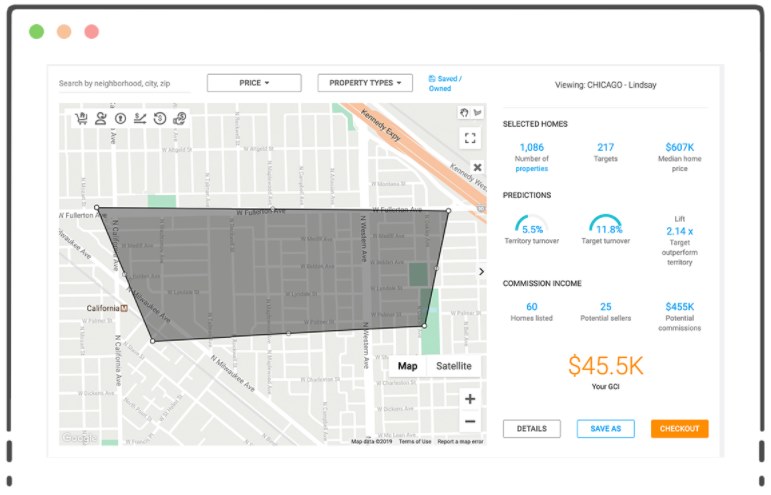Zoom out the map with minus button

[x=470, y=421]
